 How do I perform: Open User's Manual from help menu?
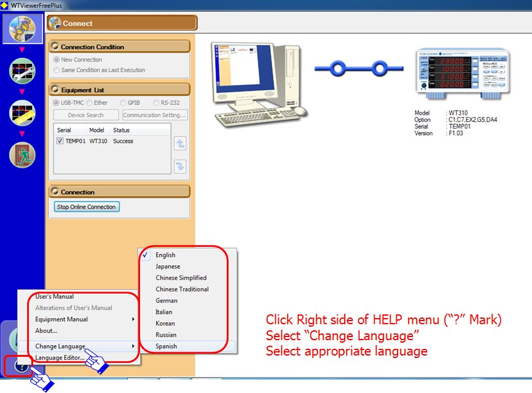point(78,297)
